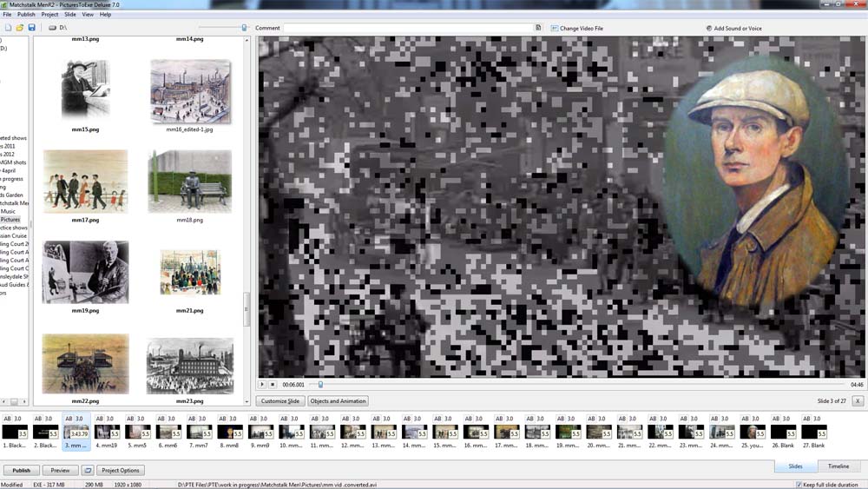Toggle Keep full slide duration checkbox
Viewport: 868px width, 489px height.
pyautogui.click(x=799, y=485)
